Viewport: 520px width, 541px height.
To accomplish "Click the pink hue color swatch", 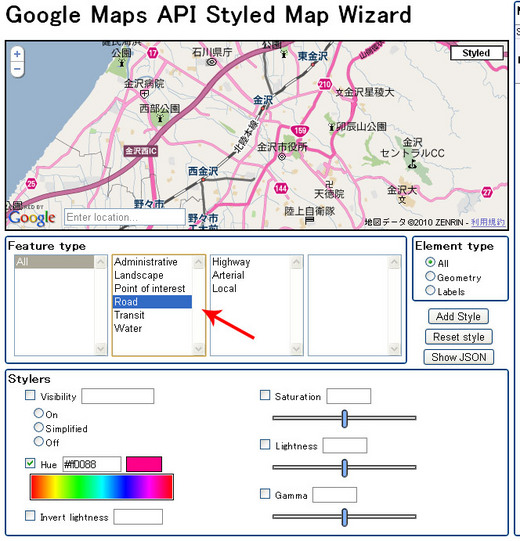I will [x=144, y=464].
